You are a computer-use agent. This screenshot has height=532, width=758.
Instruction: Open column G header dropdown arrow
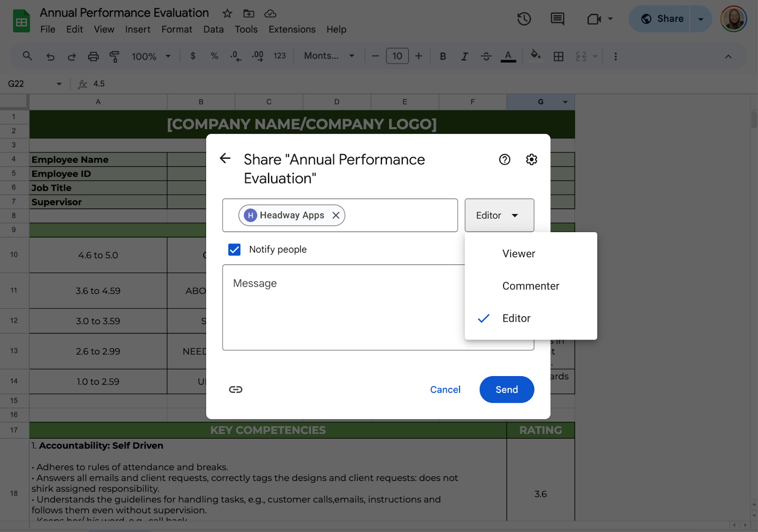(x=565, y=102)
